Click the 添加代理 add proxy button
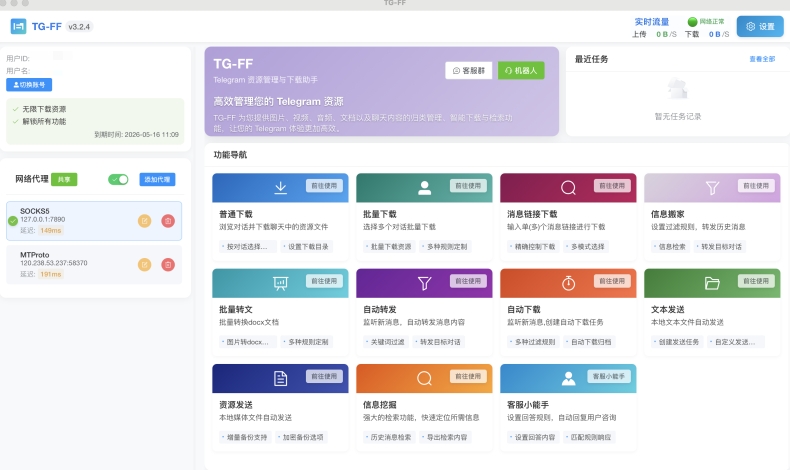The height and width of the screenshot is (470, 790). pos(157,179)
